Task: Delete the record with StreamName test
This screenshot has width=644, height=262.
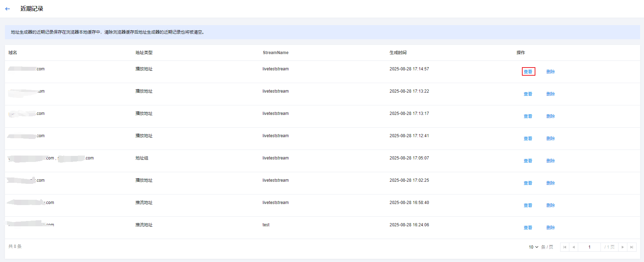Action: (x=551, y=228)
